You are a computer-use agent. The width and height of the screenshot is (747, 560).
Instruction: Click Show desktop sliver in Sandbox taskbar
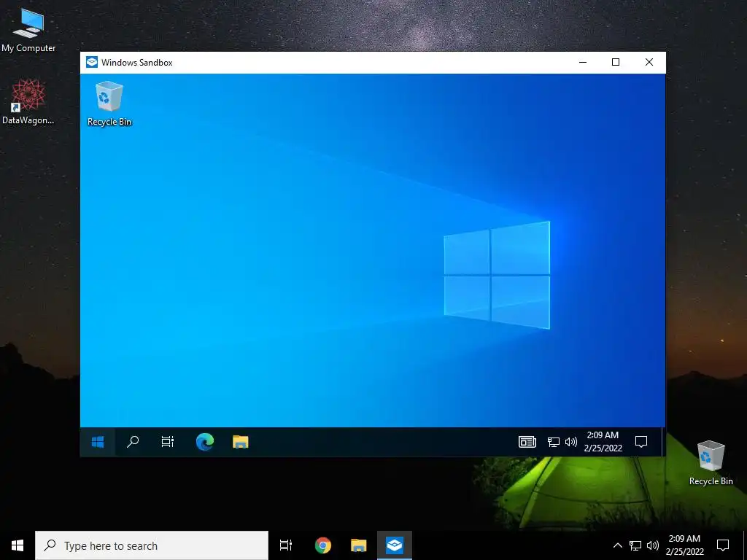[x=663, y=442]
